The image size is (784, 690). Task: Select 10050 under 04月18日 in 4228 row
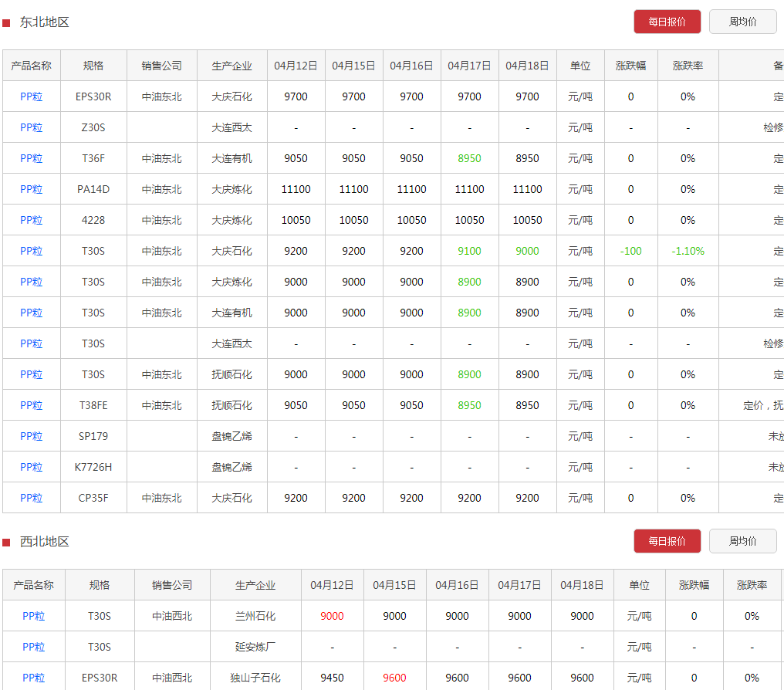(x=528, y=220)
